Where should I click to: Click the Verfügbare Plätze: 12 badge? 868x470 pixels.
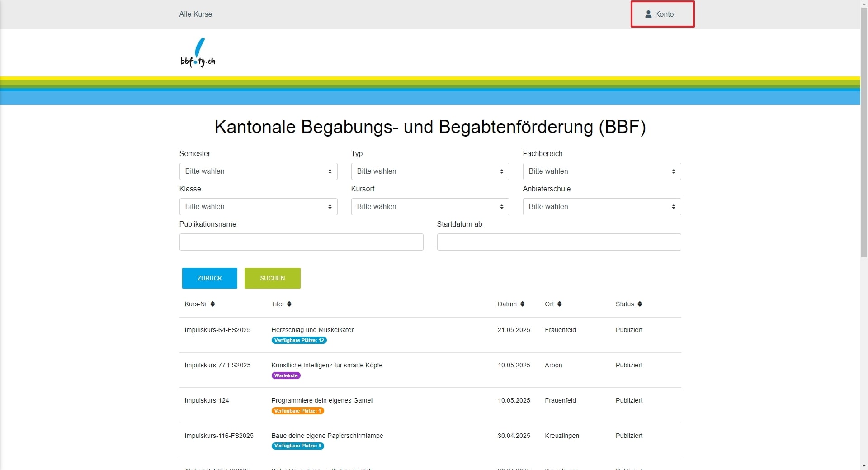pos(299,340)
